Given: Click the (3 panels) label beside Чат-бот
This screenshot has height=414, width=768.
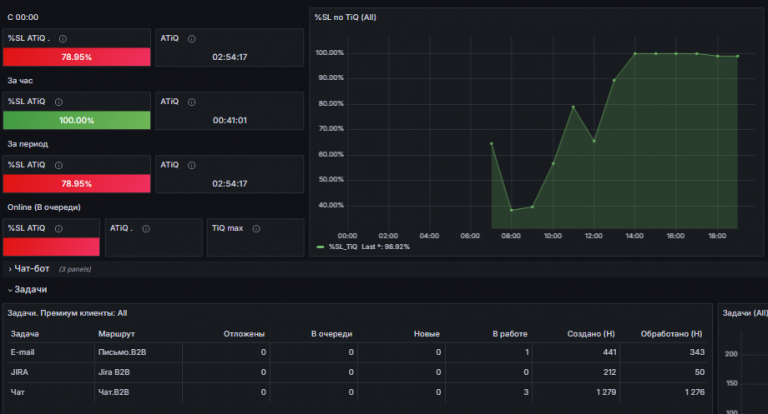Looking at the screenshot, I should pos(75,269).
